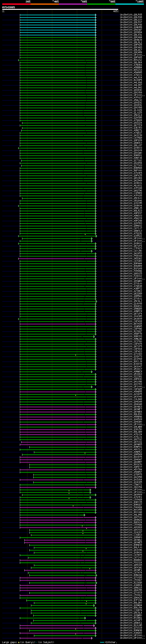Image resolution: width=146 pixels, height=644 pixels.
Task: Click the red 20% identity legend segment
Action: (16, 4)
